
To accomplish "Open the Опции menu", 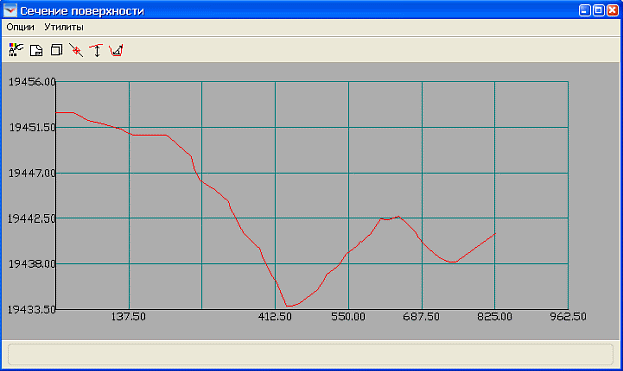I will [20, 27].
